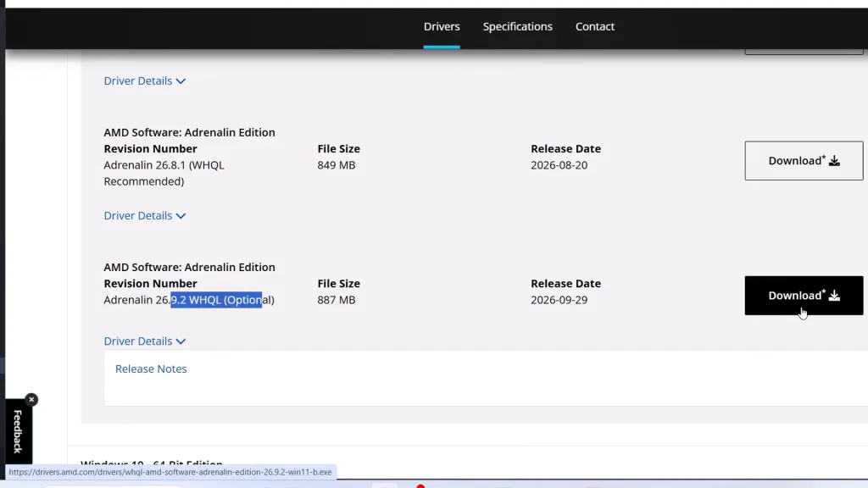The height and width of the screenshot is (488, 868).
Task: Open the Drivers tab
Action: click(x=441, y=26)
